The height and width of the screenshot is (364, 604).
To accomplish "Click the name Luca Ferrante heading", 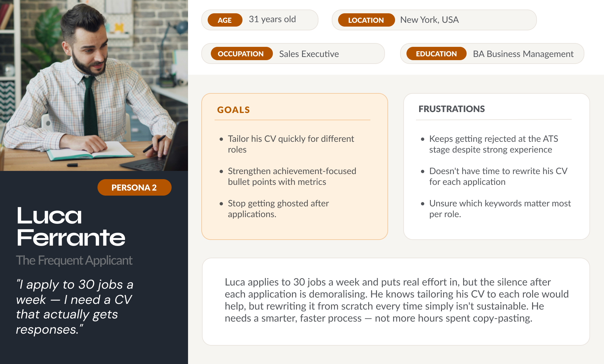I will pos(71,226).
